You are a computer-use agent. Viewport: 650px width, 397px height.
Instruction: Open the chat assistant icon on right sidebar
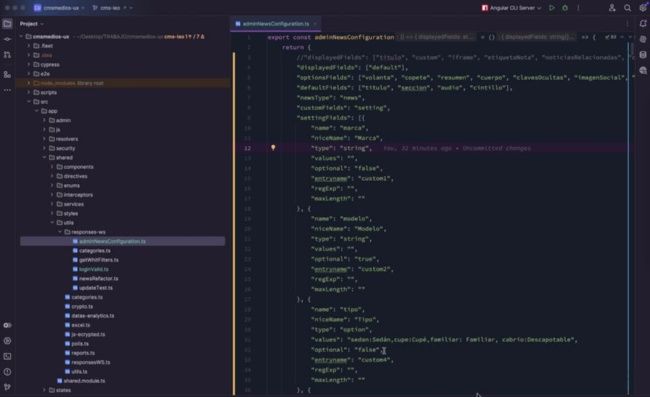[643, 70]
